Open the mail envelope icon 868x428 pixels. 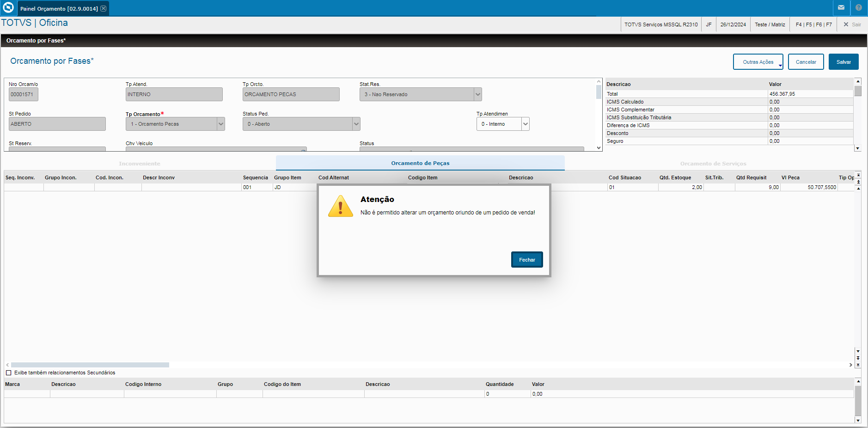(841, 7)
